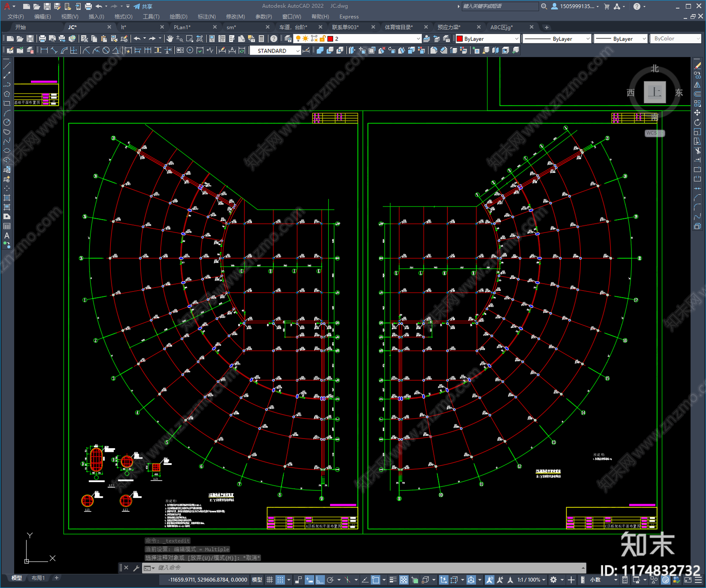706x588 pixels.
Task: Toggle lineweight display in status bar
Action: point(393,580)
